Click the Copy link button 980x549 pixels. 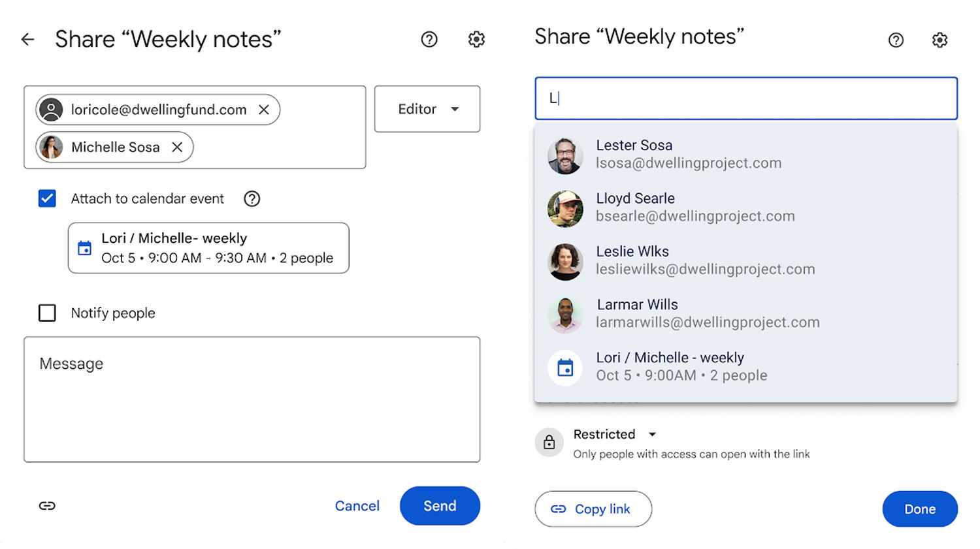point(593,509)
